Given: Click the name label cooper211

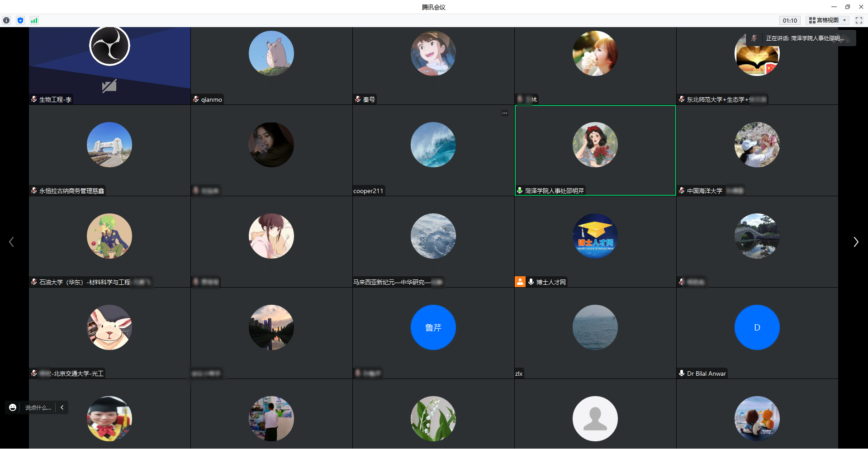Looking at the screenshot, I should click(368, 191).
